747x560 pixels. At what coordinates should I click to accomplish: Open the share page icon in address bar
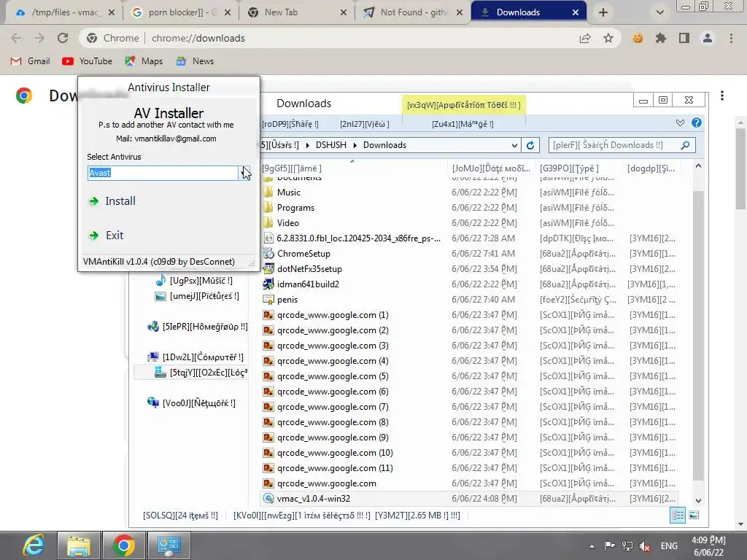pos(585,38)
